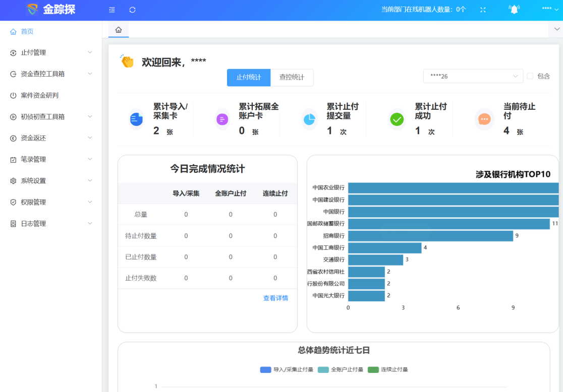Image resolution: width=563 pixels, height=392 pixels.
Task: Click the 案件资金研判 power icon
Action: coord(13,95)
